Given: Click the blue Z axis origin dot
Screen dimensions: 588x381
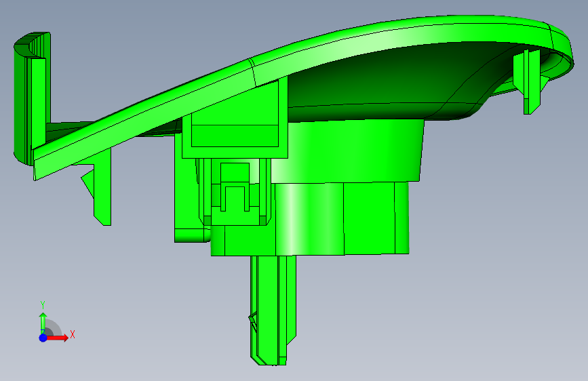Looking at the screenshot, I should [43, 338].
